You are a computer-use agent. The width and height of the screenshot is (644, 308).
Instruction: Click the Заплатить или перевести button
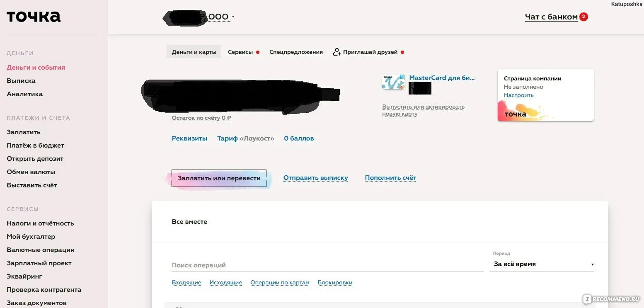[x=219, y=178]
